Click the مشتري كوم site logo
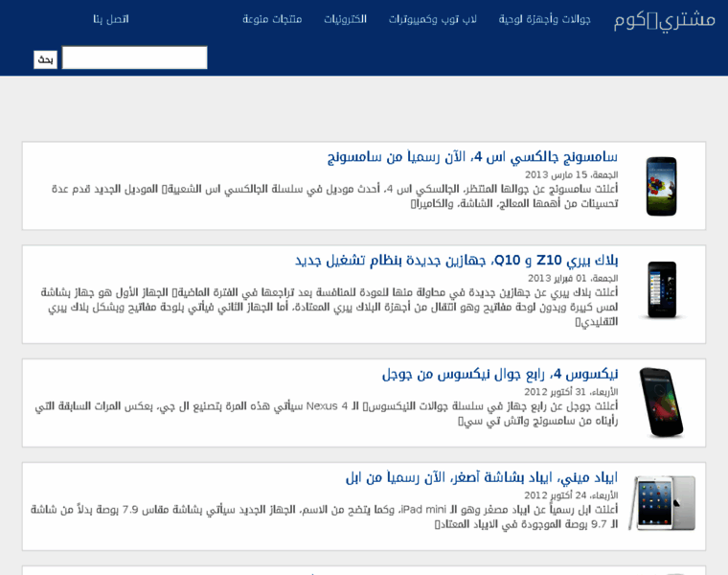This screenshot has width=728, height=575. click(x=664, y=20)
